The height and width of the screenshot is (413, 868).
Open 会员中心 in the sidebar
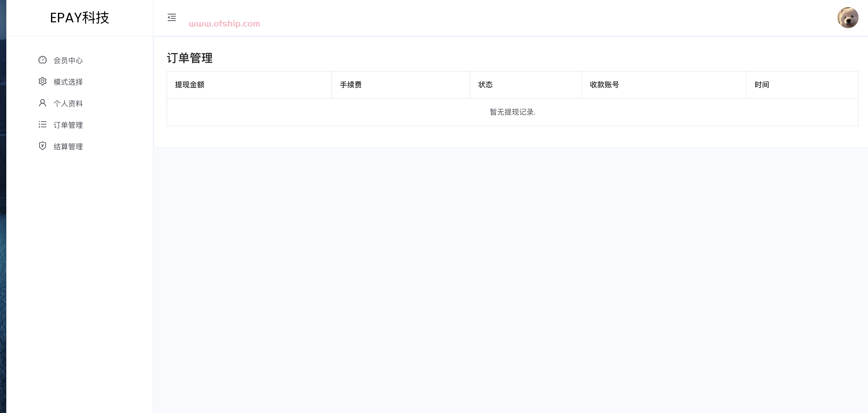(x=68, y=60)
